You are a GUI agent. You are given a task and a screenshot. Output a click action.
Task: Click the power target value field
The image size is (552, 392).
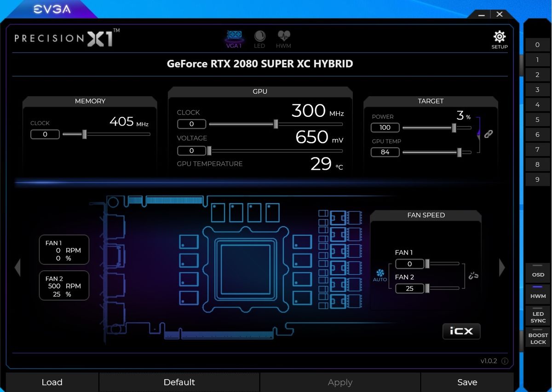coord(385,127)
